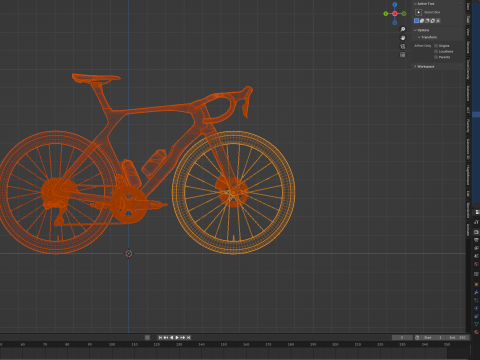This screenshot has width=480, height=360.
Task: Click the red X axis gizmo center
Action: (x=395, y=14)
